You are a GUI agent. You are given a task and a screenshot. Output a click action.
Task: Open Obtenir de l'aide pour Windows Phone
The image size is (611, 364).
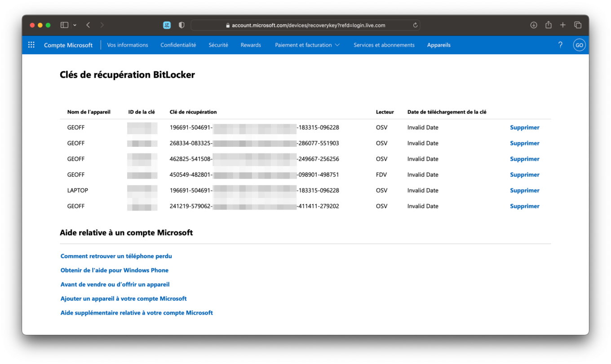tap(115, 270)
